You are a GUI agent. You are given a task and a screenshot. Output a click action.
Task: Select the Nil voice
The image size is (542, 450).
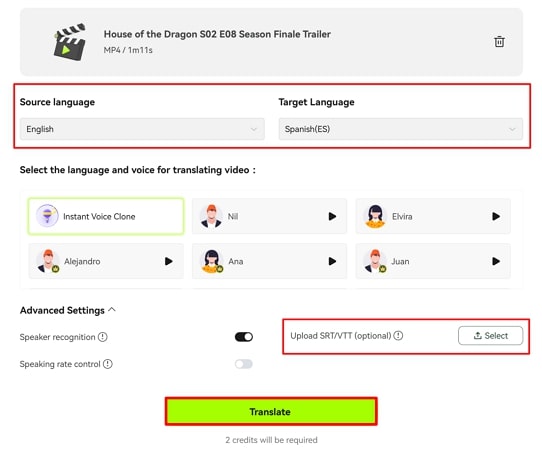point(269,216)
